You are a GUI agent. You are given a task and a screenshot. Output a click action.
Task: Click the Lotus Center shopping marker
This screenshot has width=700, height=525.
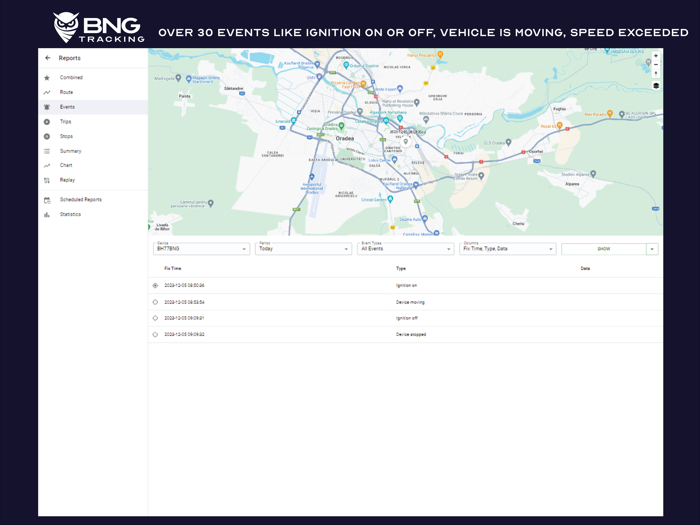pos(395,159)
